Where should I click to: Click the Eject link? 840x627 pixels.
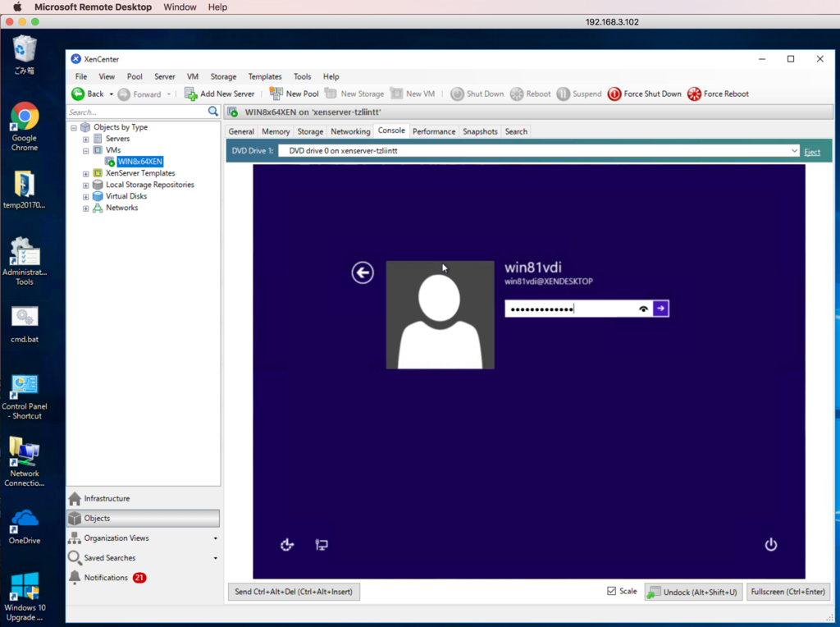[x=811, y=152]
